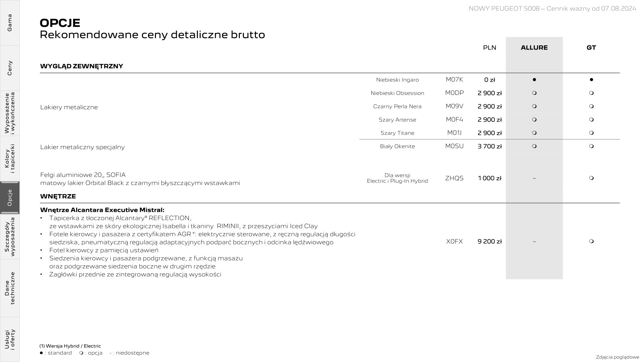Go to Wyposażenie i wykończenia tab

pyautogui.click(x=10, y=113)
